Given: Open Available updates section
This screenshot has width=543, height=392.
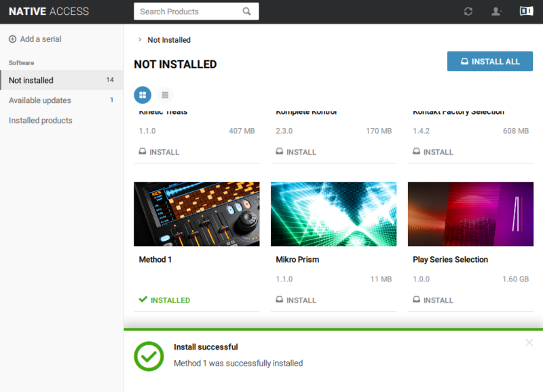Looking at the screenshot, I should [62, 100].
